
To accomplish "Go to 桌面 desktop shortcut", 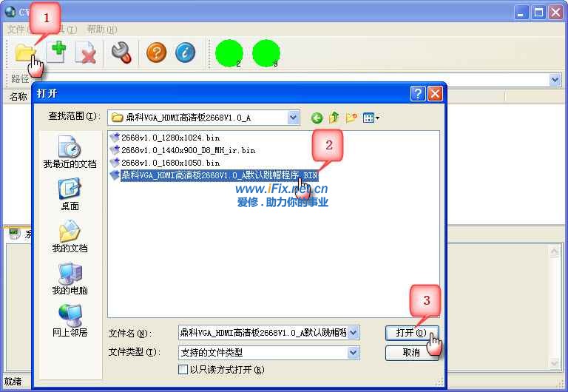I will pos(70,195).
